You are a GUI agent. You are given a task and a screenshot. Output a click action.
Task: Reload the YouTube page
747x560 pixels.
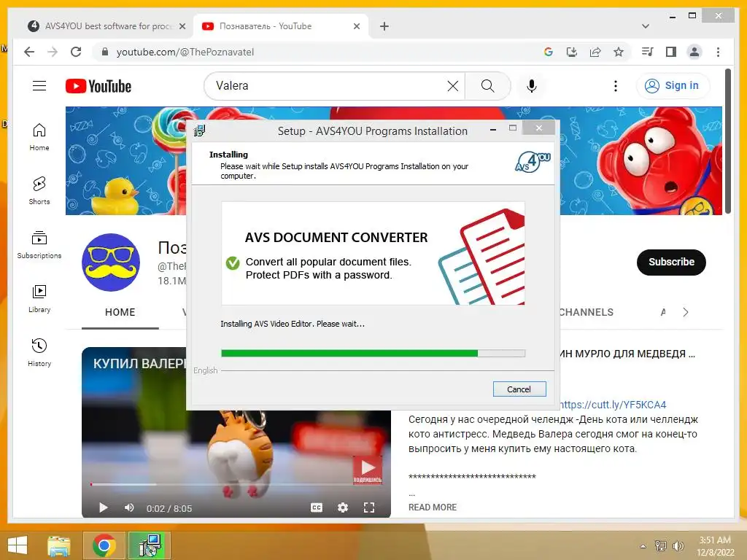[x=76, y=52]
